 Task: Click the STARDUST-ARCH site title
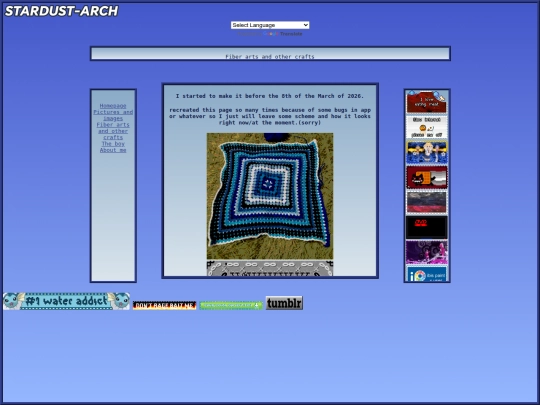click(x=62, y=11)
